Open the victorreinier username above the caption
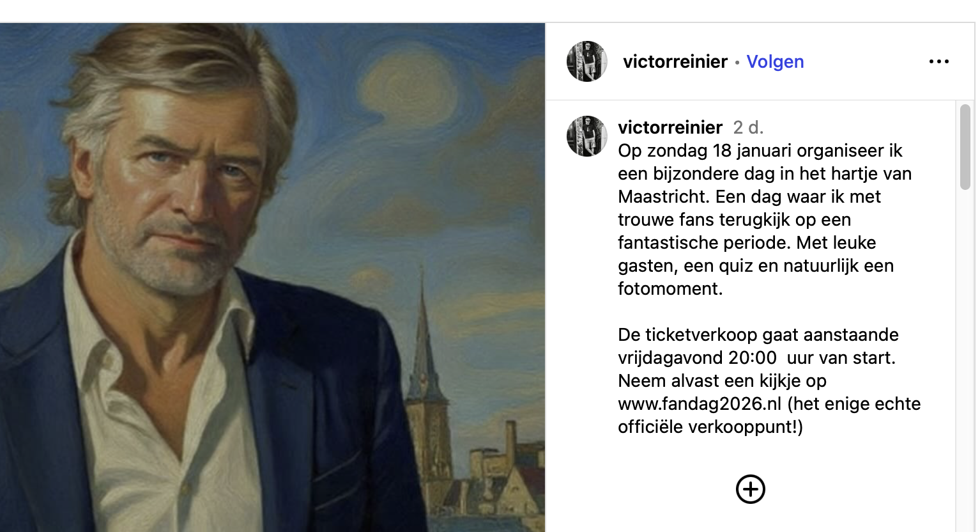This screenshot has height=532, width=980. pyautogui.click(x=670, y=127)
